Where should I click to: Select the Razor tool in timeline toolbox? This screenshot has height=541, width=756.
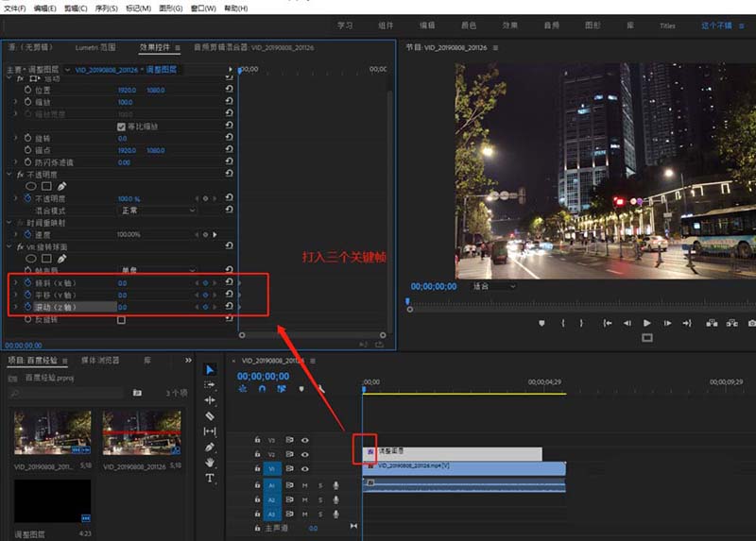210,415
